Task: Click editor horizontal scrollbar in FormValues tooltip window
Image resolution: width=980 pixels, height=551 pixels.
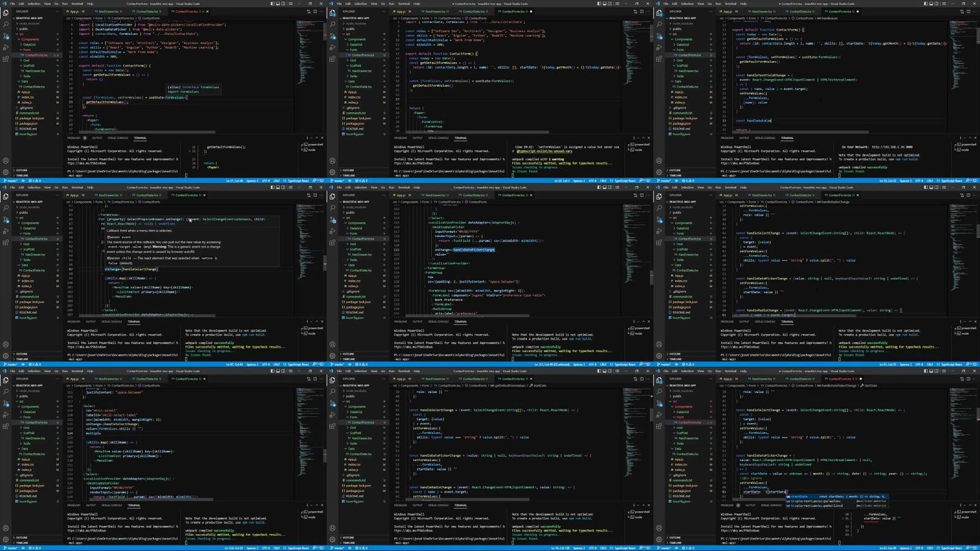Action: coord(147,132)
